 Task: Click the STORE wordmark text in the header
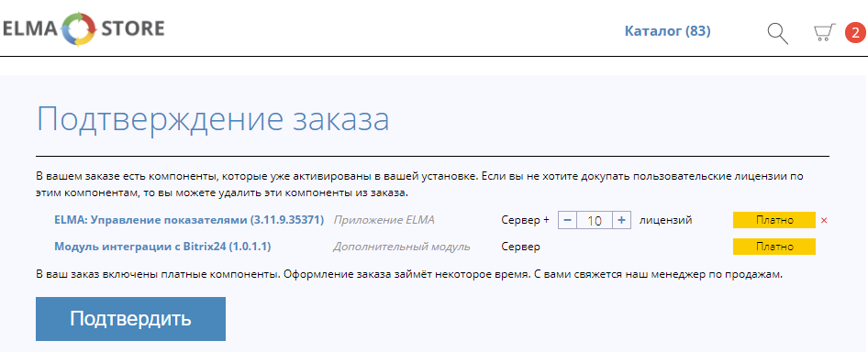tap(132, 27)
